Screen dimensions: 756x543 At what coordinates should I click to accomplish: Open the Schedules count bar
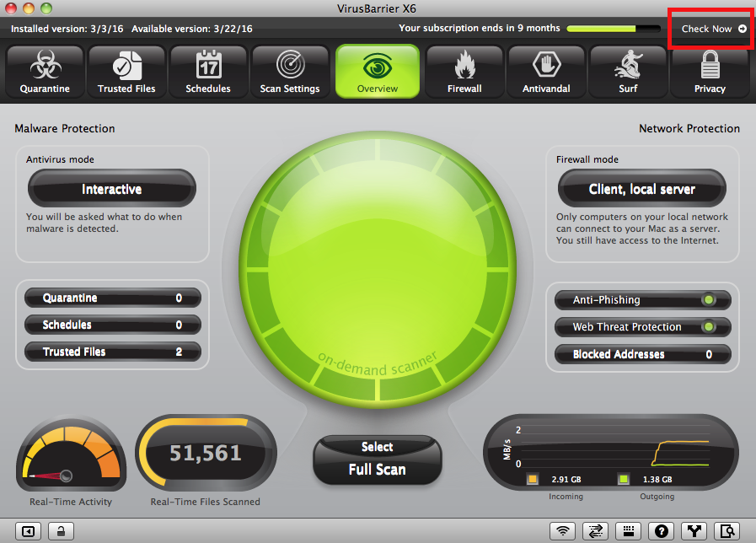(113, 325)
